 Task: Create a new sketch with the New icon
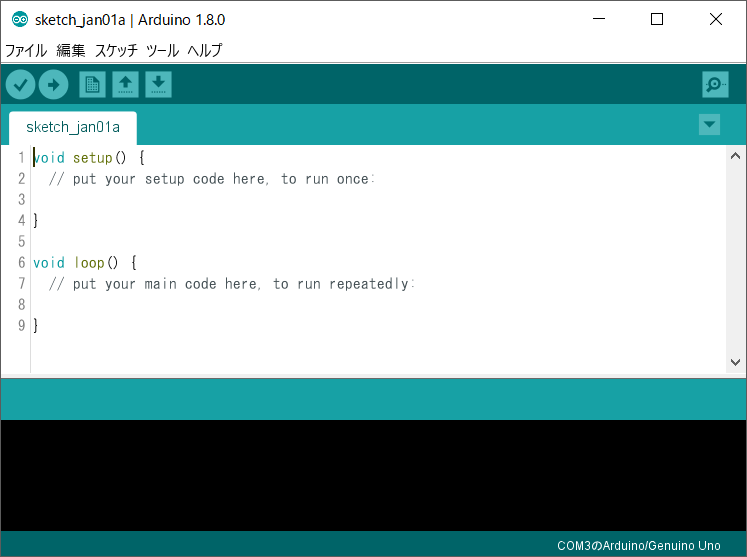point(92,85)
